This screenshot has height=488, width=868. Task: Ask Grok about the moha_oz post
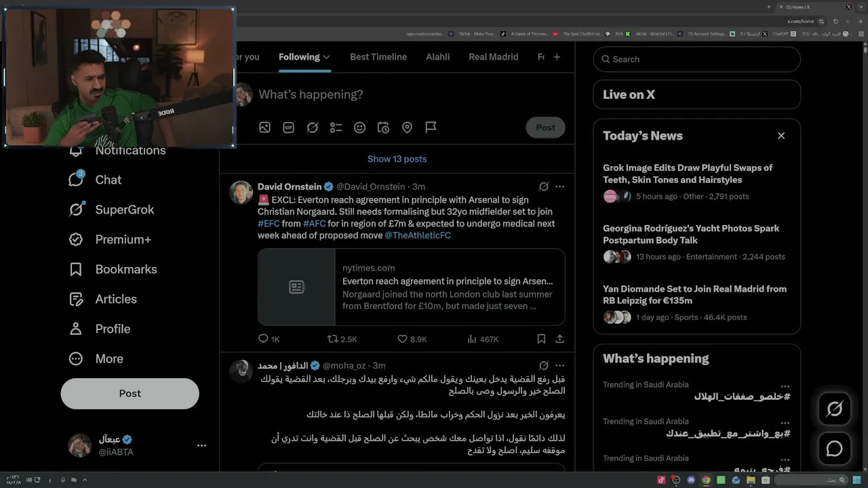543,366
